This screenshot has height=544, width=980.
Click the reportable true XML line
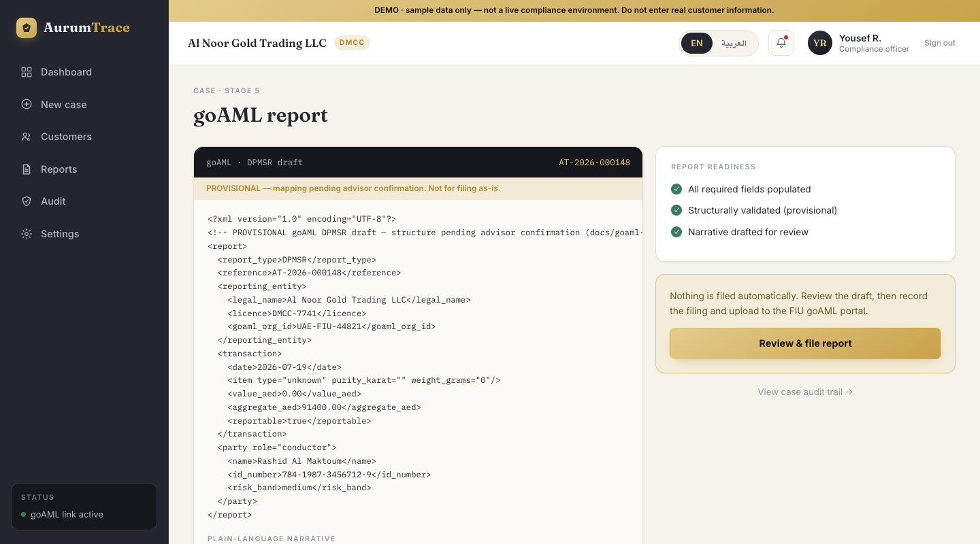click(x=299, y=421)
